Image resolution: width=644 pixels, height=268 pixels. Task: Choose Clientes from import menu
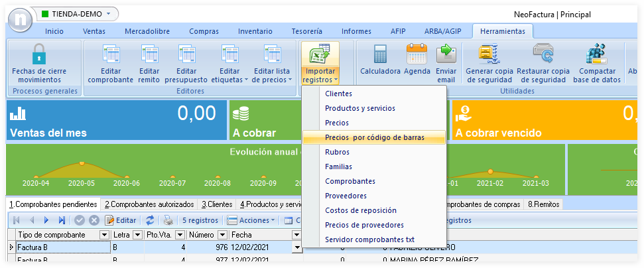338,94
